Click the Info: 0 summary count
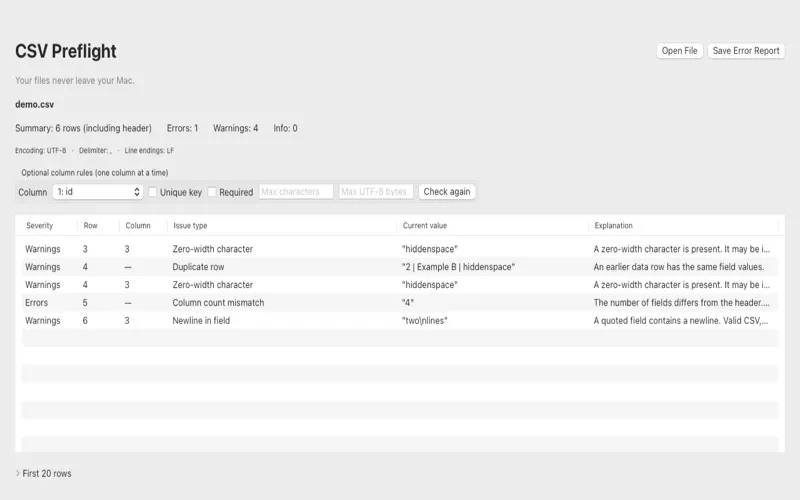The image size is (800, 500). pyautogui.click(x=285, y=128)
